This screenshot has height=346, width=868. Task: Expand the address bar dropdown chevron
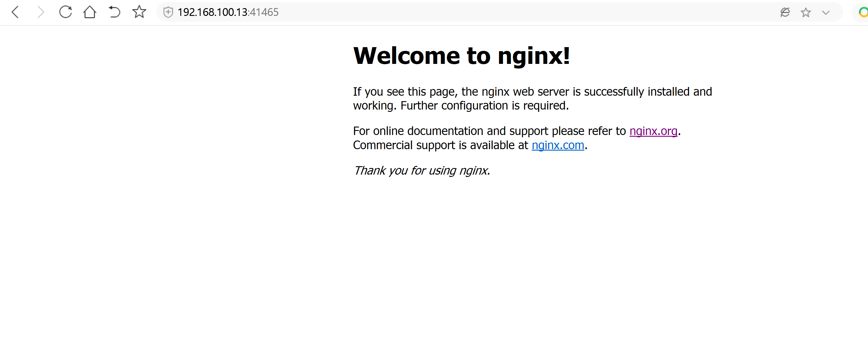[x=826, y=13]
